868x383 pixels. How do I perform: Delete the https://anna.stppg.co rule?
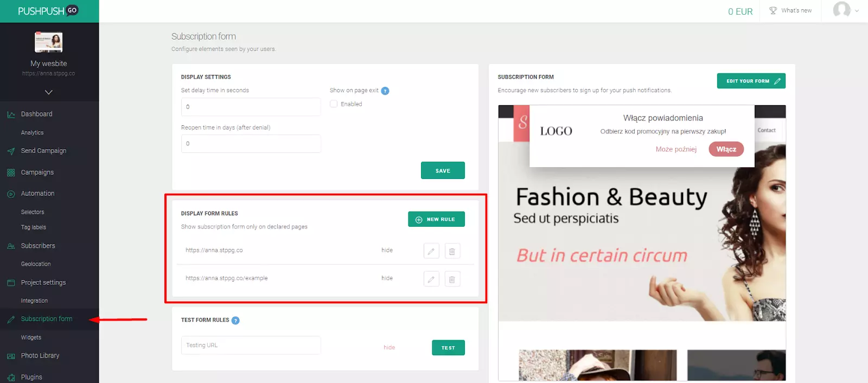(452, 251)
